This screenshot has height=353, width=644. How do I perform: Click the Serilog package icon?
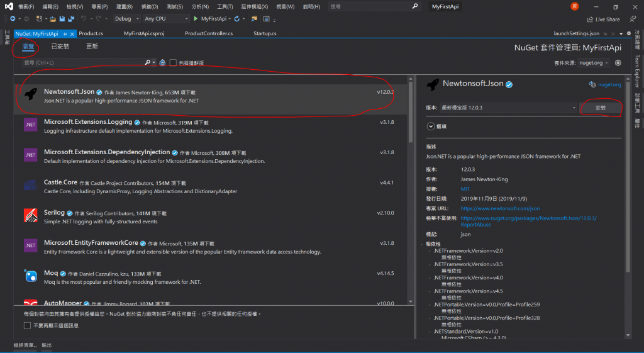pyautogui.click(x=31, y=215)
